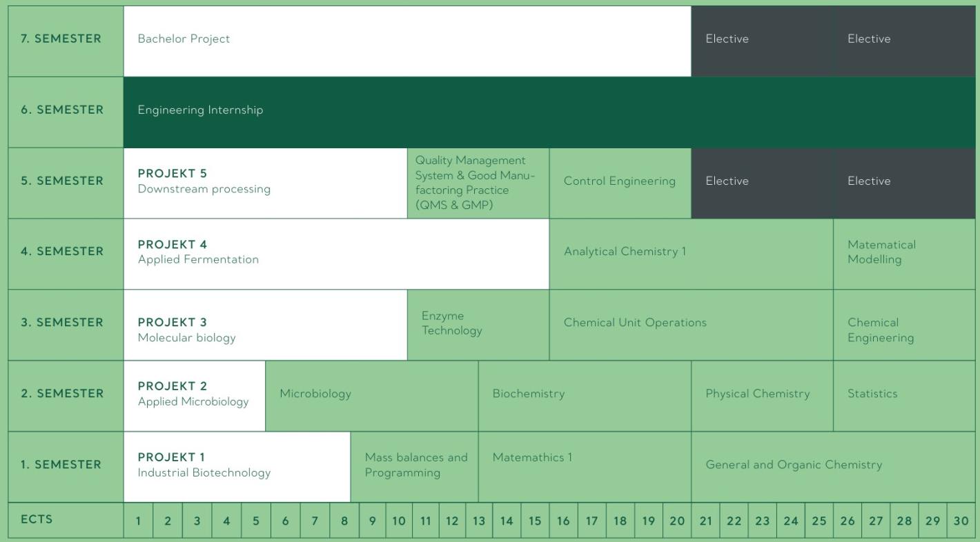Select the Matematical Modelling course
980x542 pixels.
click(904, 254)
